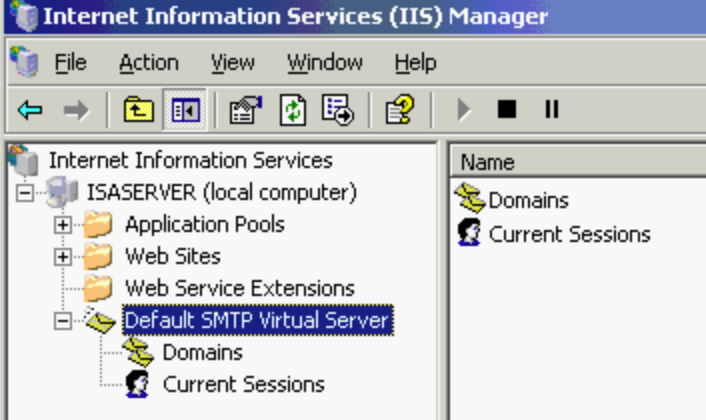Viewport: 706px width, 420px height.
Task: Select Web Service Extensions in tree
Action: click(240, 289)
